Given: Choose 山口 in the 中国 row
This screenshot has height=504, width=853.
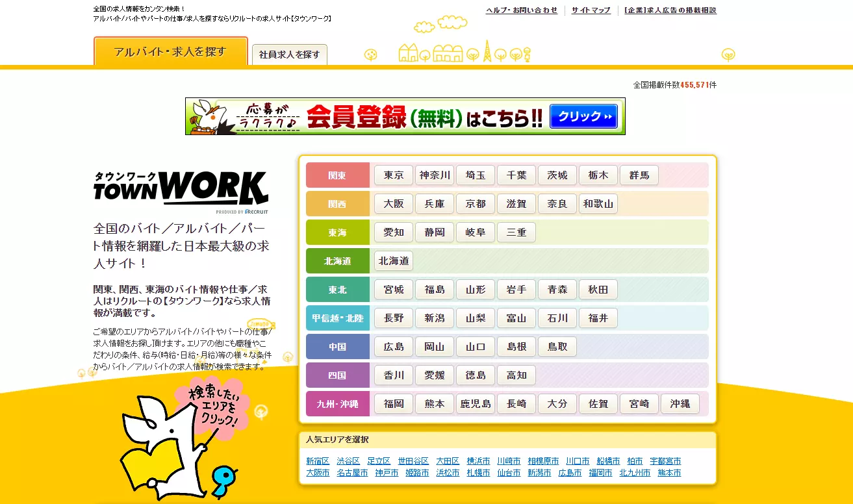Looking at the screenshot, I should (x=476, y=347).
